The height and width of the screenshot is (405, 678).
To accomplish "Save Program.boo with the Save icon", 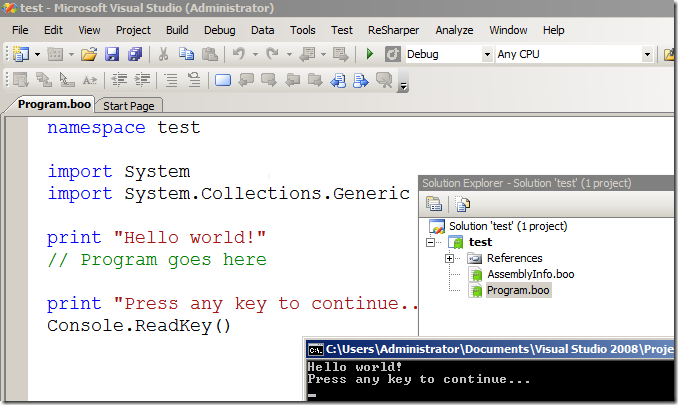I will click(x=112, y=54).
